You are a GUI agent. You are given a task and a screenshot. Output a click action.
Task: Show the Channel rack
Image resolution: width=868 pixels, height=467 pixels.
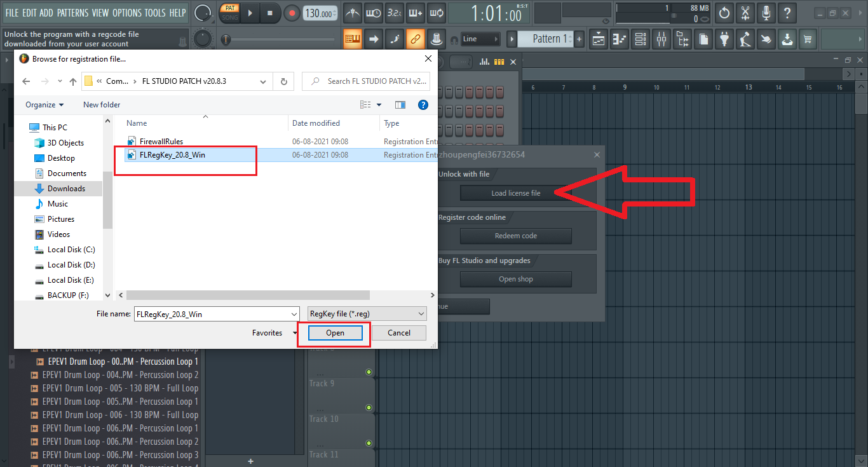click(x=641, y=39)
